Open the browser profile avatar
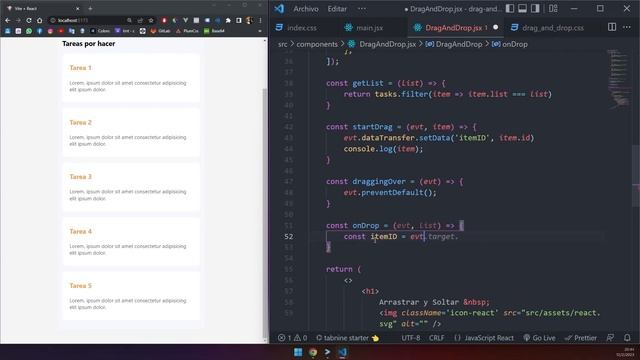640x360 pixels. (x=249, y=20)
